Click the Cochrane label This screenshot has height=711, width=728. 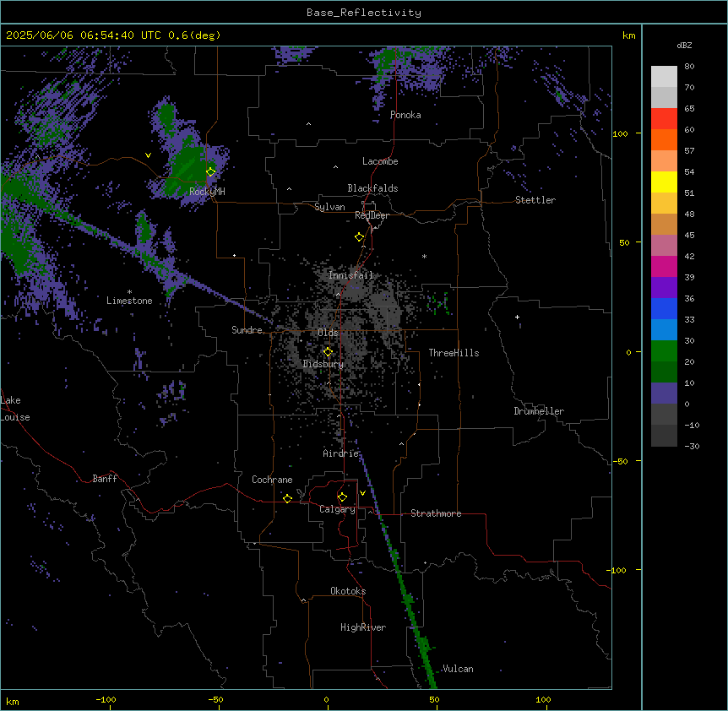(272, 480)
